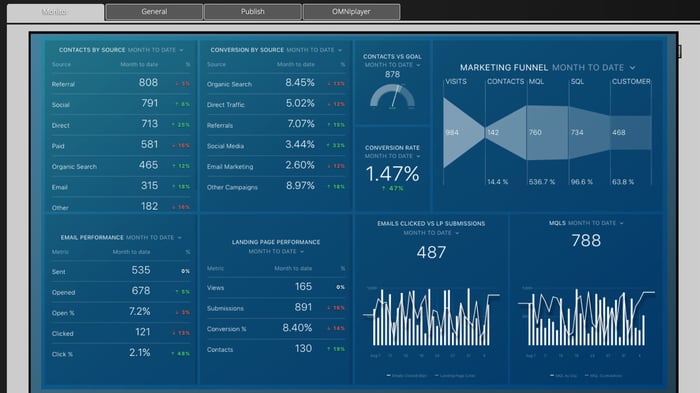Select the Paid source value 581
Viewport: 700px width, 393px height.
(x=149, y=144)
